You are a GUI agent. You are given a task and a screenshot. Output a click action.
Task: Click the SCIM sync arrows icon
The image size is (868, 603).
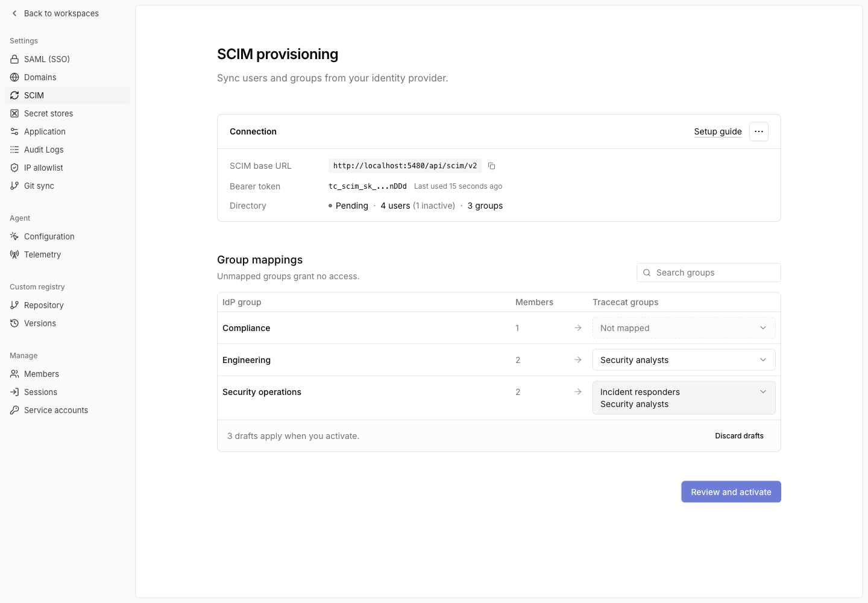(14, 95)
